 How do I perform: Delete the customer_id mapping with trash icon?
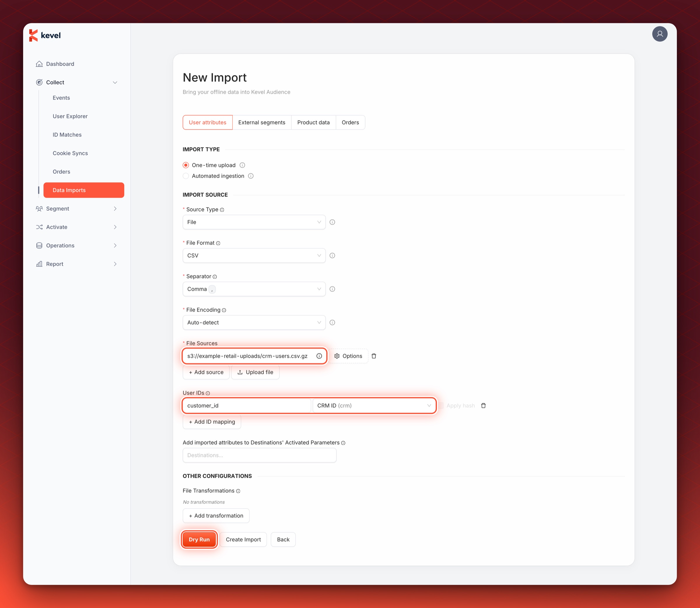(483, 405)
